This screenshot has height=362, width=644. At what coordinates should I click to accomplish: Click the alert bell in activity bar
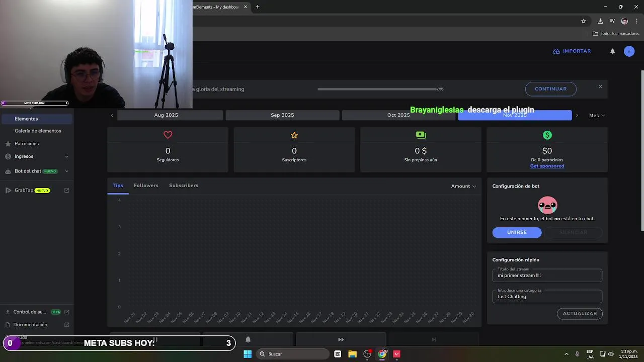coord(248,339)
